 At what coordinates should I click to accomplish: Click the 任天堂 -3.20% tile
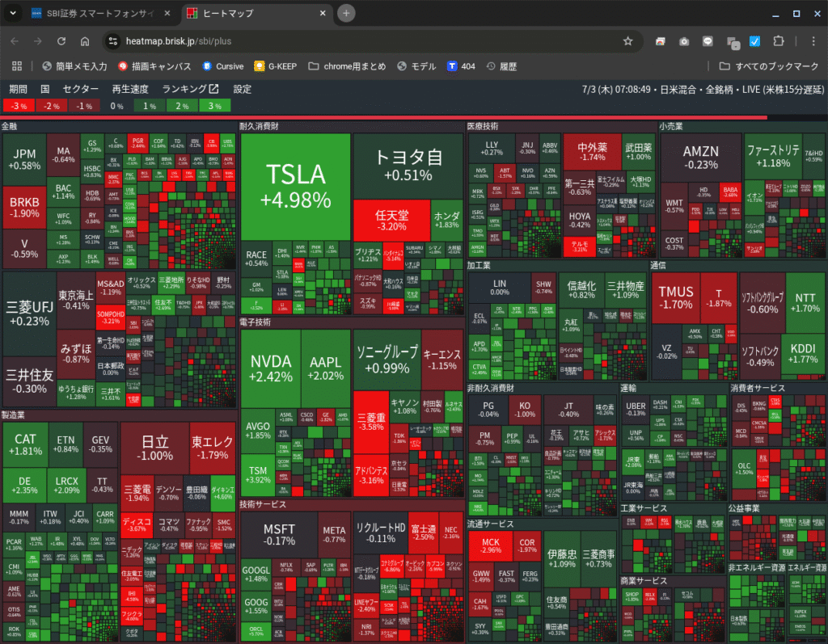[x=391, y=220]
